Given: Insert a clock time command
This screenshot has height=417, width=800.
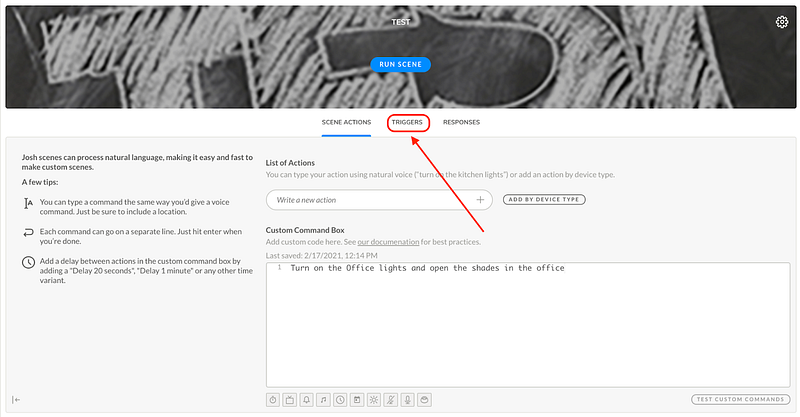Looking at the screenshot, I should (340, 400).
